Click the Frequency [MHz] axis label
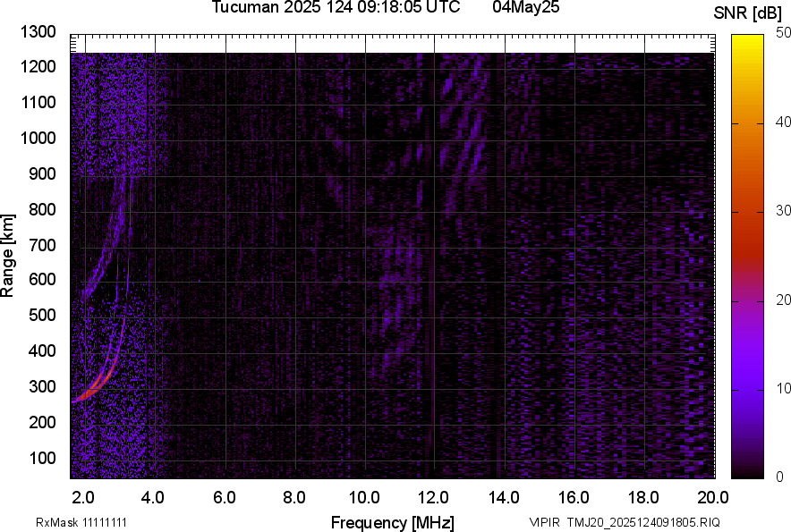Viewport: 791px width, 532px height. pyautogui.click(x=393, y=522)
